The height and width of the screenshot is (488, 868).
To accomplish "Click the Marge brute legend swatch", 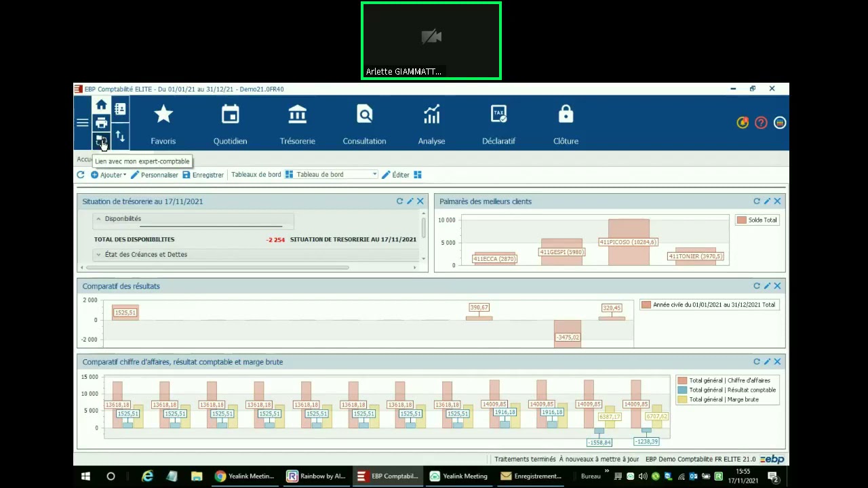I will coord(682,400).
